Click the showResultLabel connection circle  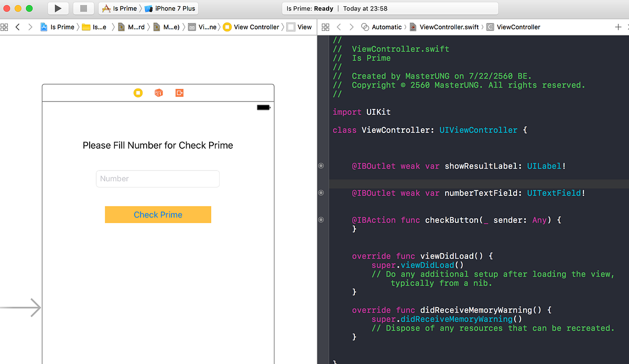(x=321, y=166)
